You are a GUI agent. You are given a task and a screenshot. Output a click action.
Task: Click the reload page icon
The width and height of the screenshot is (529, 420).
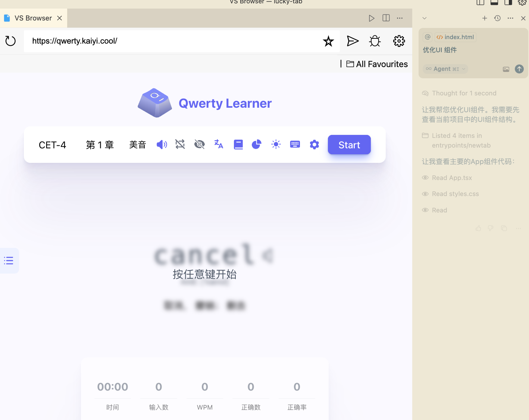click(10, 41)
